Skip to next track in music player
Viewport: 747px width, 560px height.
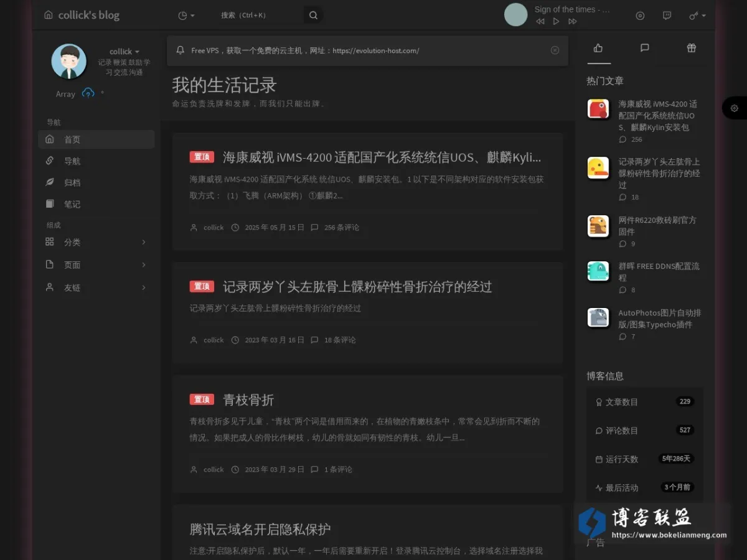[x=572, y=21]
